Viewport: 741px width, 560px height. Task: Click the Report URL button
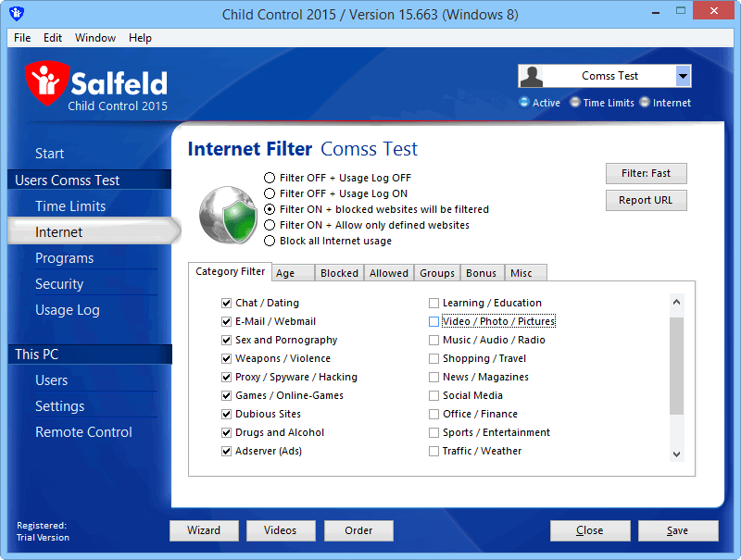(646, 200)
